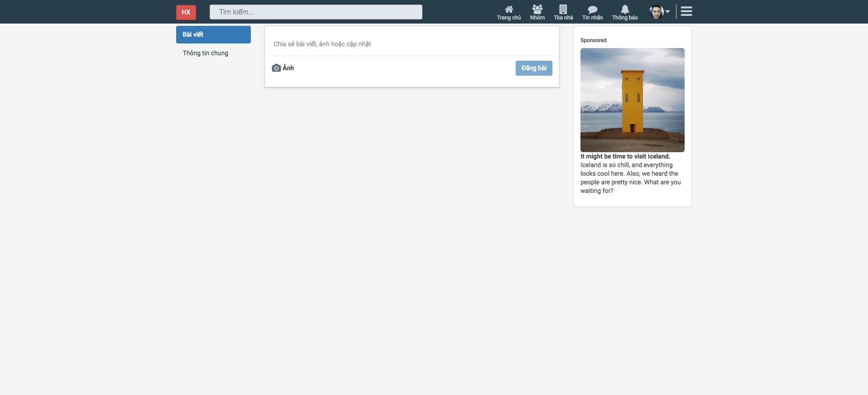
Task: Click the user profile avatar
Action: [x=656, y=12]
